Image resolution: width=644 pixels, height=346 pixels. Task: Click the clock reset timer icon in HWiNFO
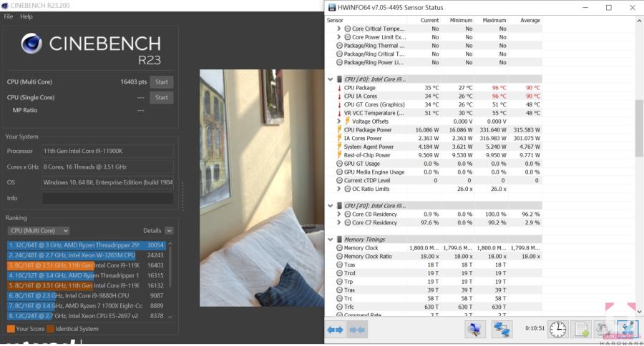pyautogui.click(x=557, y=329)
